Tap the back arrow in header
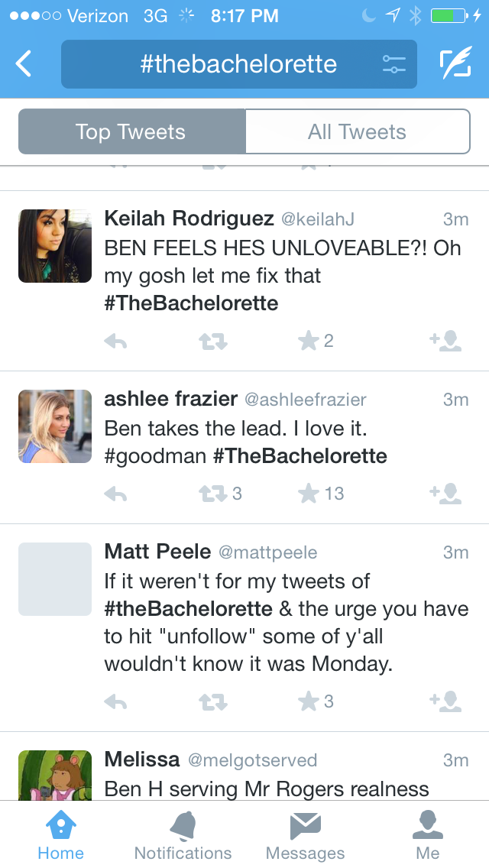 (x=24, y=64)
